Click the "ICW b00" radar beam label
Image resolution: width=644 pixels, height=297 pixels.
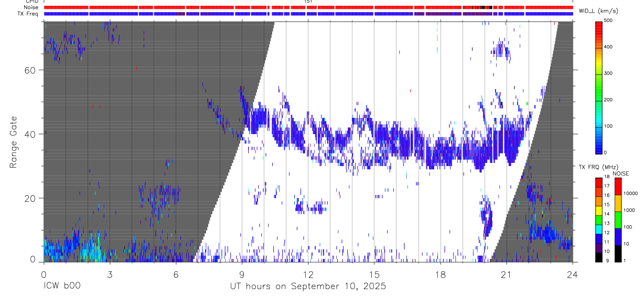pyautogui.click(x=62, y=287)
